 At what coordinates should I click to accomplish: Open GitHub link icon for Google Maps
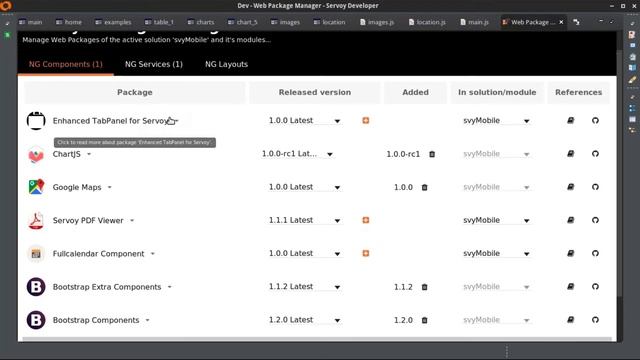tap(595, 187)
